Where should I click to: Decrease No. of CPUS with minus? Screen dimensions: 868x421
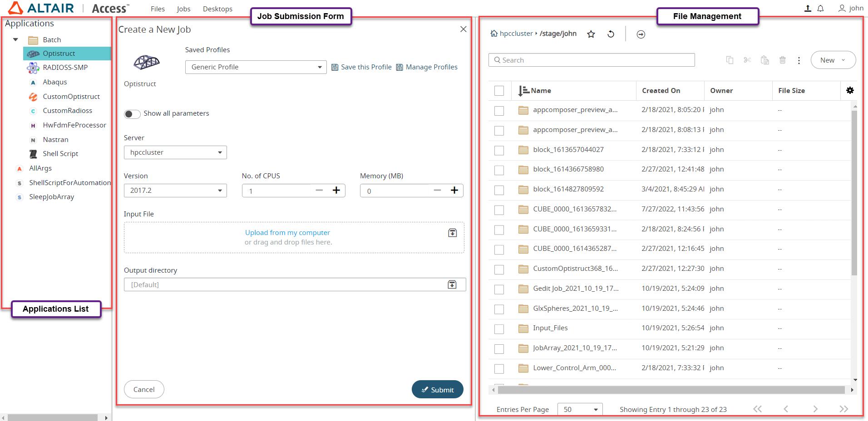pos(319,190)
